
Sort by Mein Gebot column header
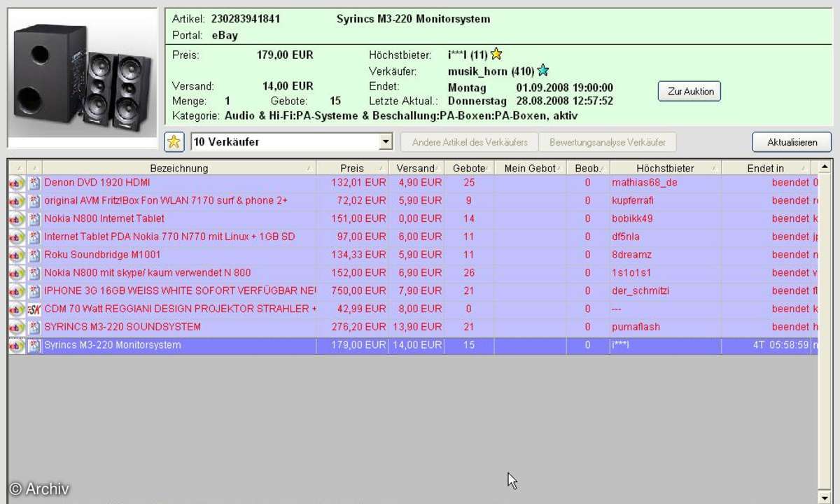530,168
